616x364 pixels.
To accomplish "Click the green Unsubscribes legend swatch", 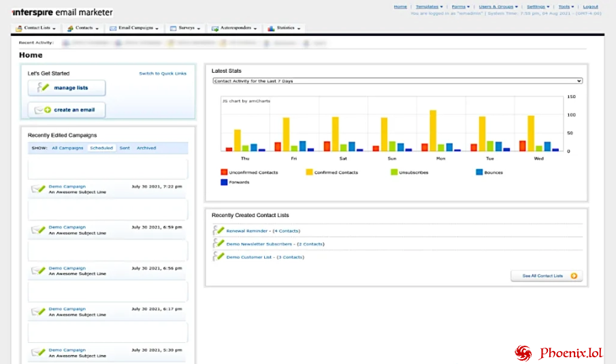I will [x=394, y=172].
